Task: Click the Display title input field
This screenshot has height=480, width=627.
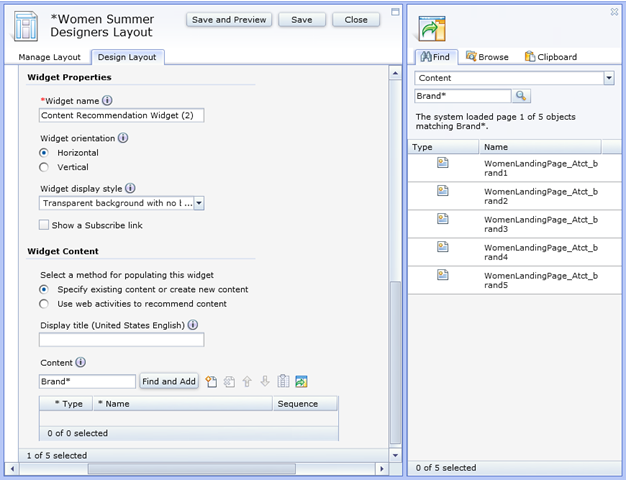Action: pyautogui.click(x=122, y=340)
